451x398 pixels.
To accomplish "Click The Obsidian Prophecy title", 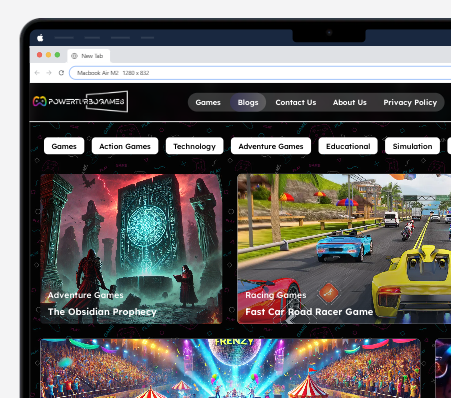I will click(x=102, y=312).
